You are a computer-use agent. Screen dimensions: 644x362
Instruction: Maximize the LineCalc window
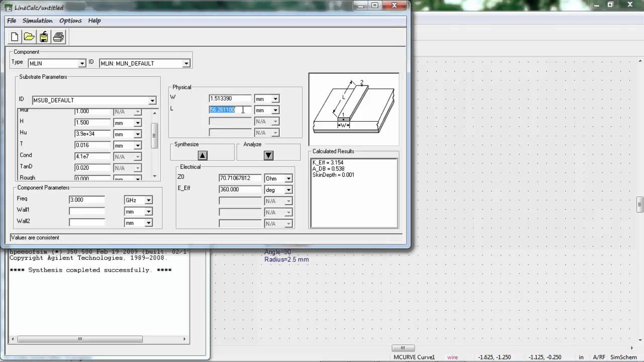tap(375, 6)
